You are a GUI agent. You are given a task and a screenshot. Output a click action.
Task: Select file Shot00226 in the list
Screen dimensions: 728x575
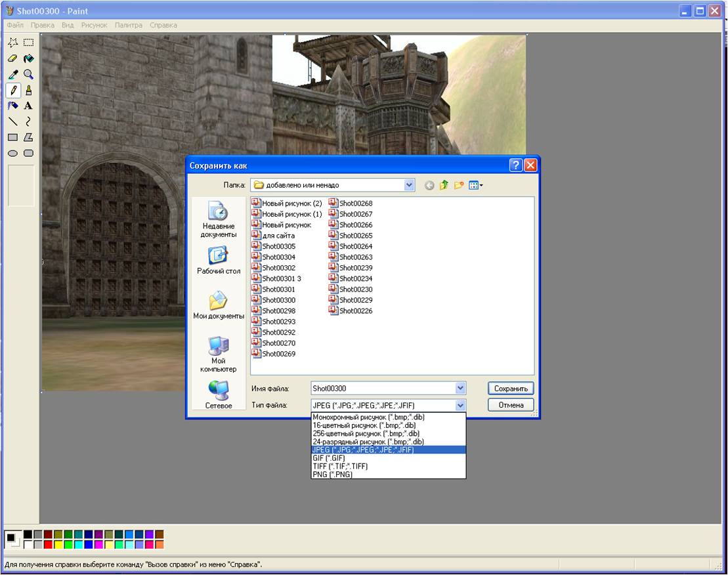pyautogui.click(x=351, y=311)
